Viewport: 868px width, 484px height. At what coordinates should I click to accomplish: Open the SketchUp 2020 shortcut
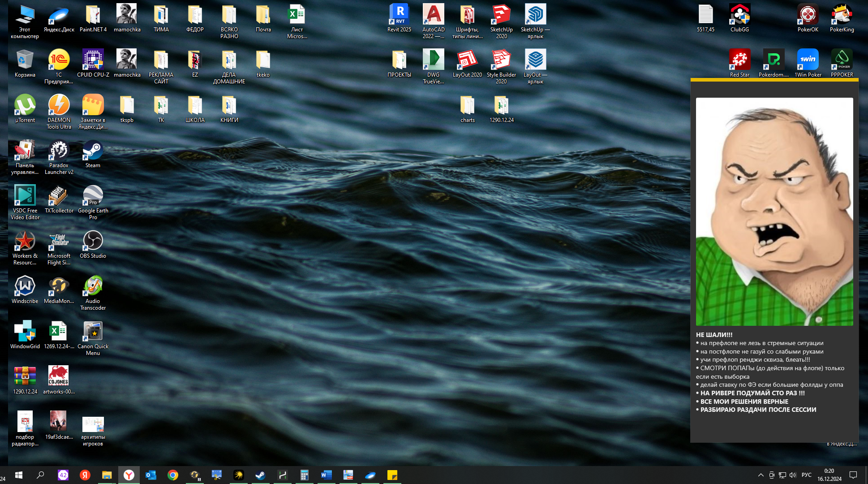(501, 22)
